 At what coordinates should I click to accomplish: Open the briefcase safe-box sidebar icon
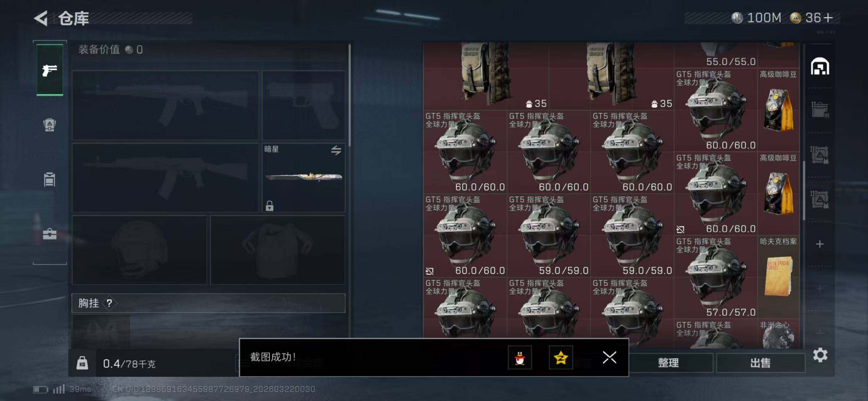click(50, 234)
